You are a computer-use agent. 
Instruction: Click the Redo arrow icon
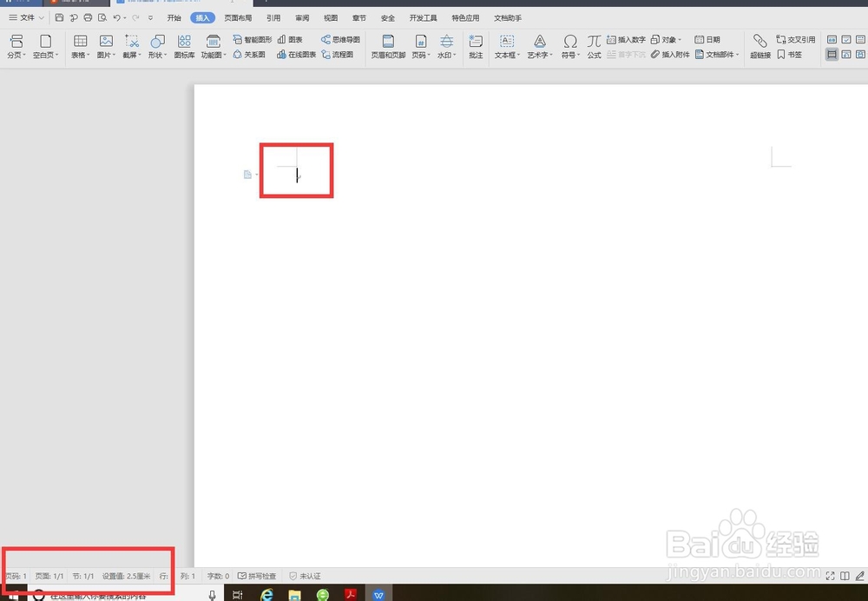tap(135, 17)
